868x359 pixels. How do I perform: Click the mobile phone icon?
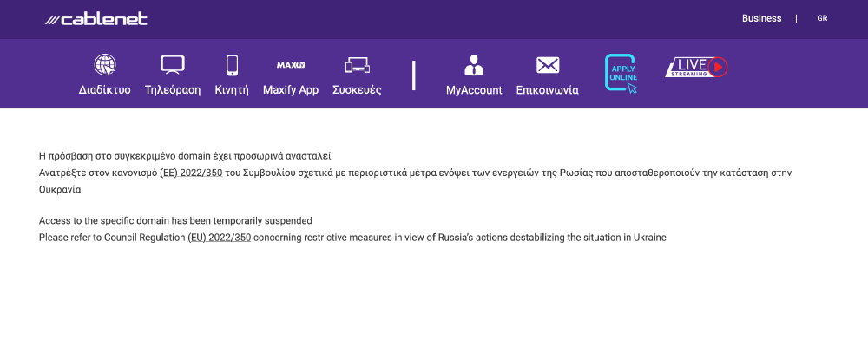pos(232,65)
